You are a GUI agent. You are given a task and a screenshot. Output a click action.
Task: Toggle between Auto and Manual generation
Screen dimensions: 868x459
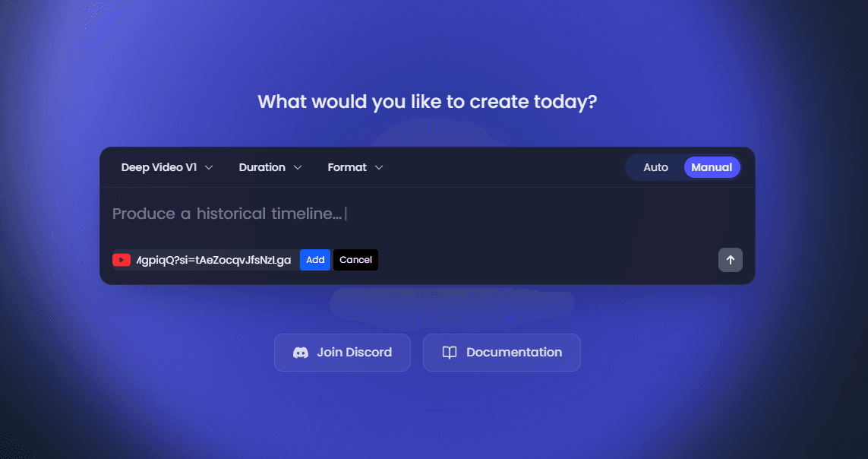(683, 167)
